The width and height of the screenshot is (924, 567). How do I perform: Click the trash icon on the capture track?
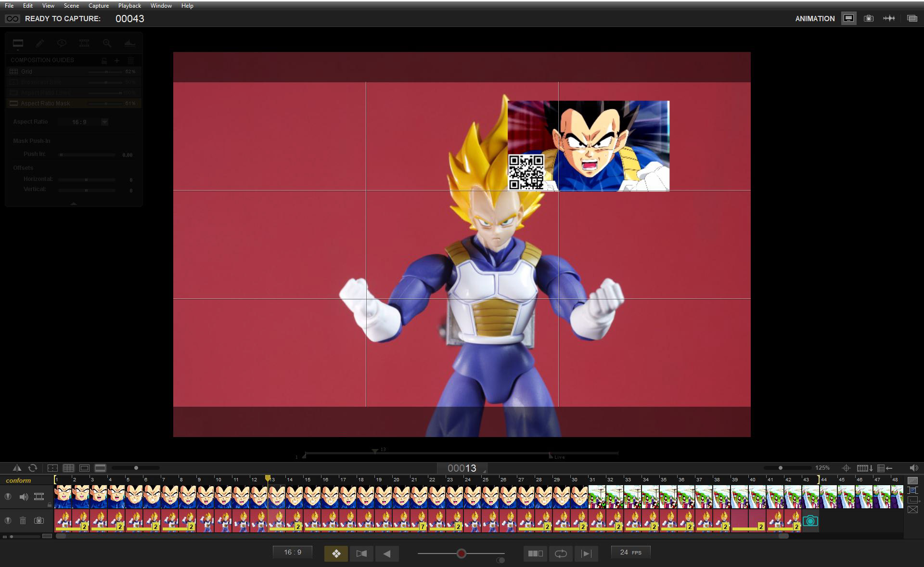(23, 520)
